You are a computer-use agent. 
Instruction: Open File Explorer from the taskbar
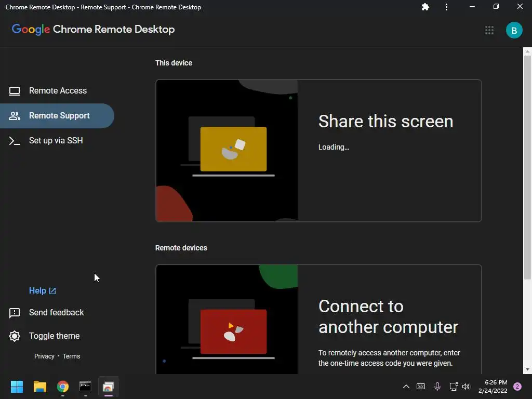(39, 387)
